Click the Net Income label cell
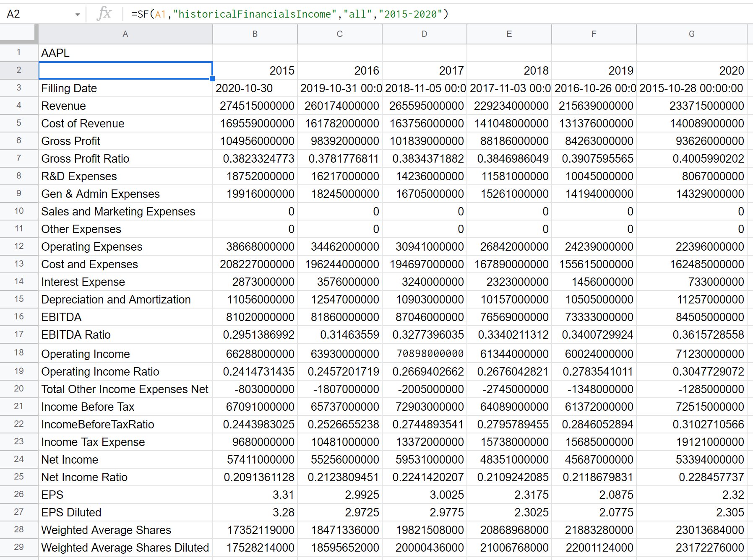Screen dimensions: 753x560 pyautogui.click(x=125, y=459)
